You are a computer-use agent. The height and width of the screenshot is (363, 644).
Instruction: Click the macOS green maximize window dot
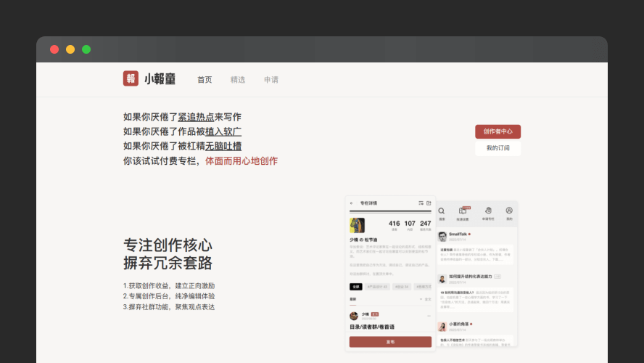[x=86, y=49]
